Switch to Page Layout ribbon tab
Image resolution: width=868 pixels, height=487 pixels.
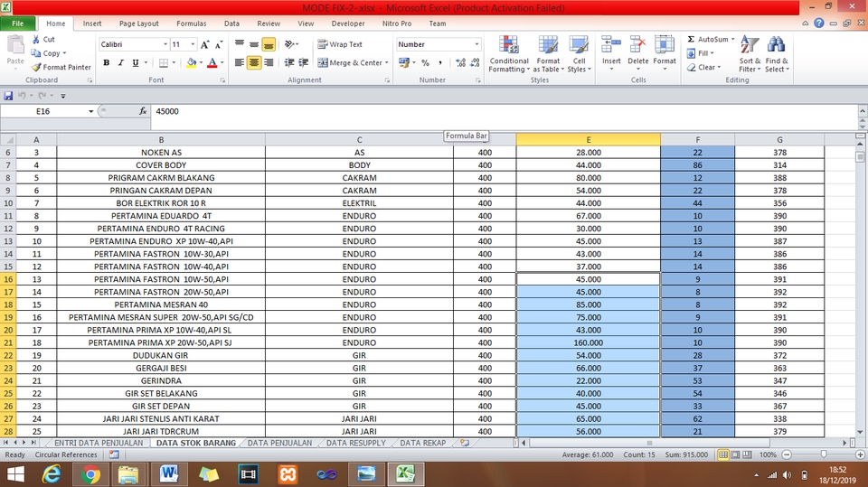tap(139, 23)
